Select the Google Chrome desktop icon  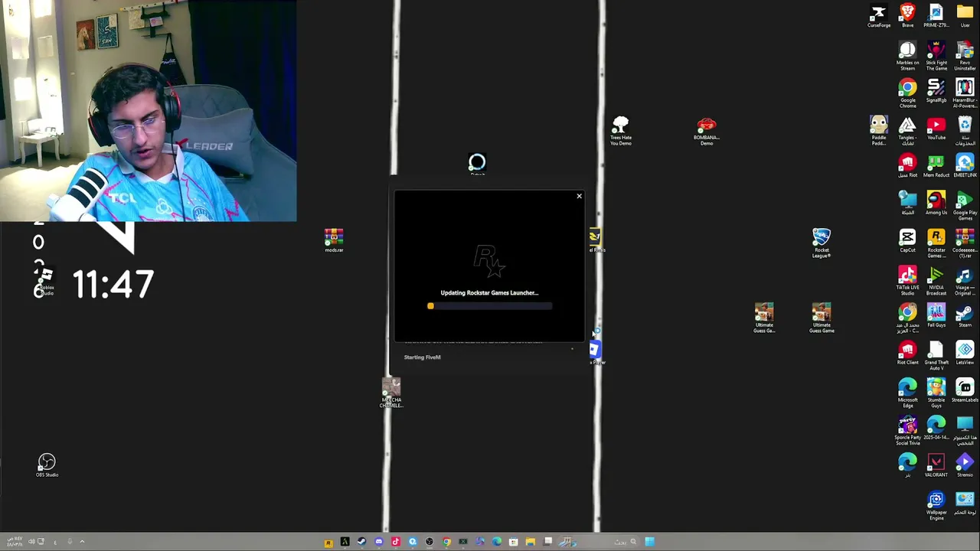[x=907, y=94]
